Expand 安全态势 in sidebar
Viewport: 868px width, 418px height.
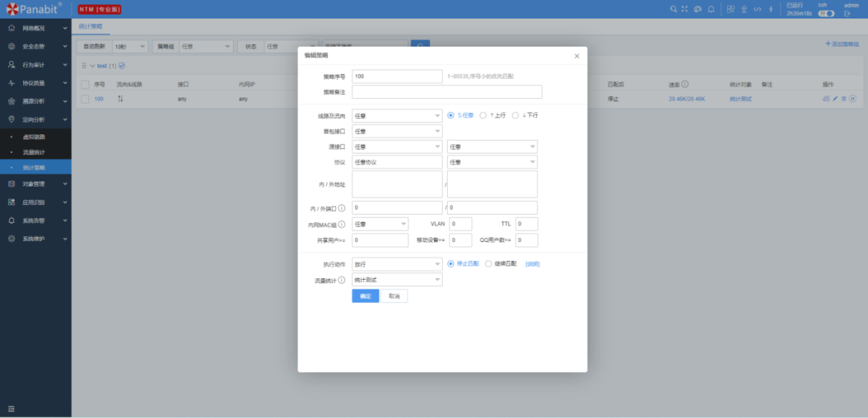click(35, 47)
